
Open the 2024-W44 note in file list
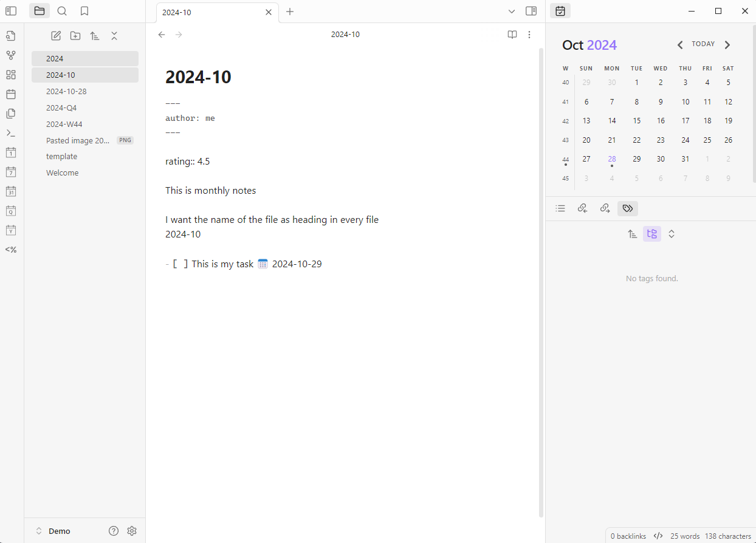coord(64,124)
